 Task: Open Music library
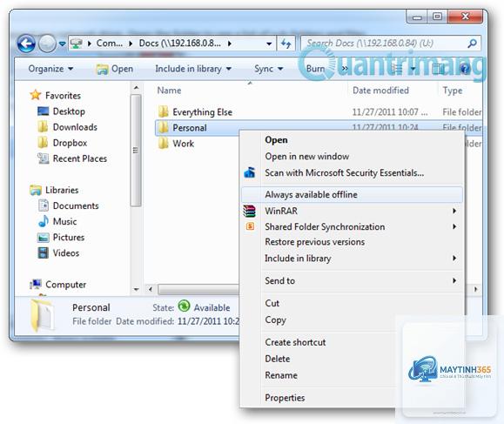(64, 221)
